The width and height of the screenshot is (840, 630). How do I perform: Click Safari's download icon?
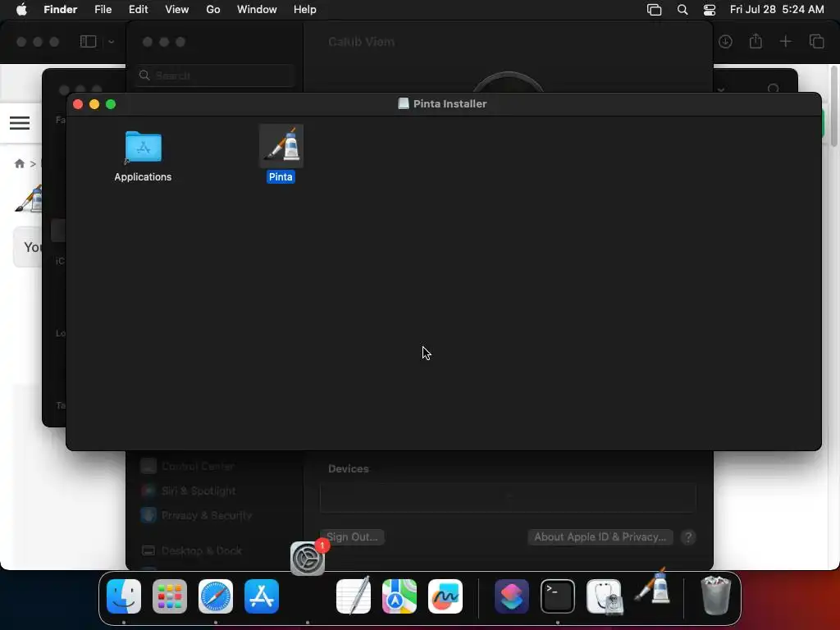725,41
